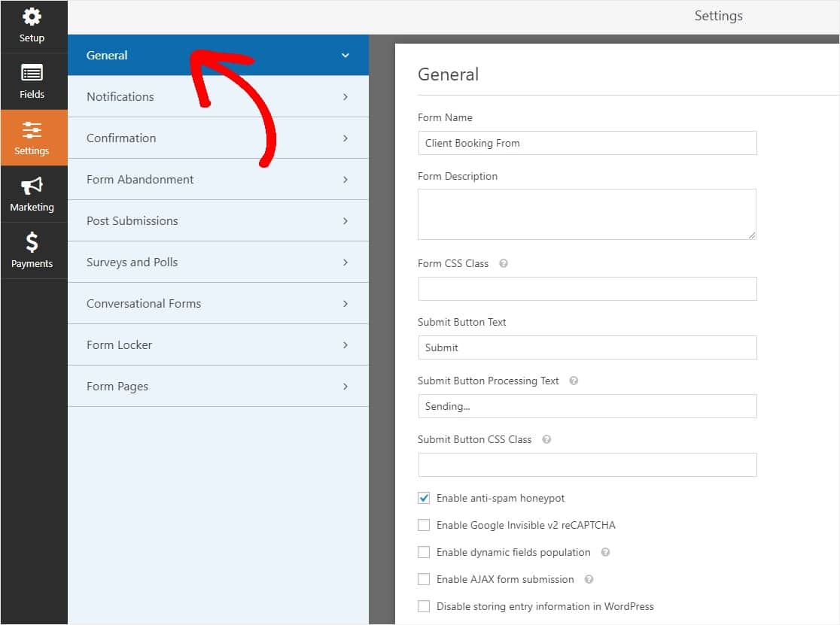Click the 'Form Description' label text
The image size is (840, 625).
[x=458, y=176]
